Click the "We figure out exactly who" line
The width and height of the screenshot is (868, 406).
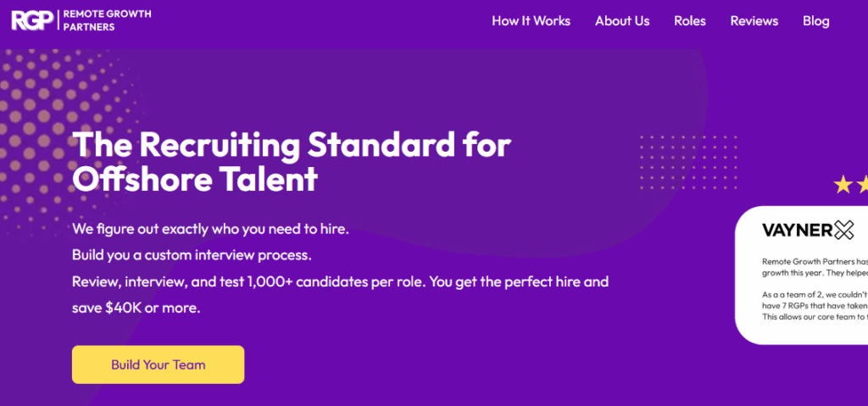point(210,229)
